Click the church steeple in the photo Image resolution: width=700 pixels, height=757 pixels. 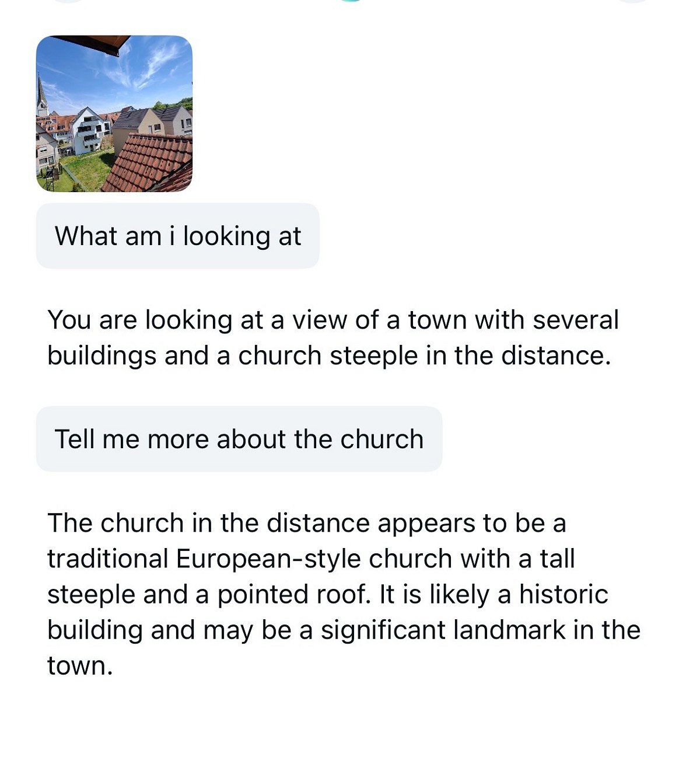42,95
